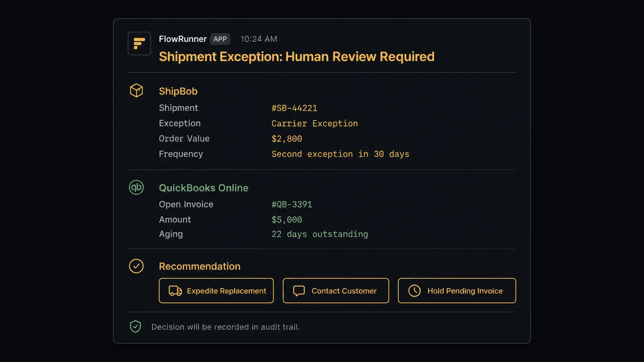Click the Carrier Exception value
The image size is (644, 362).
click(x=314, y=123)
